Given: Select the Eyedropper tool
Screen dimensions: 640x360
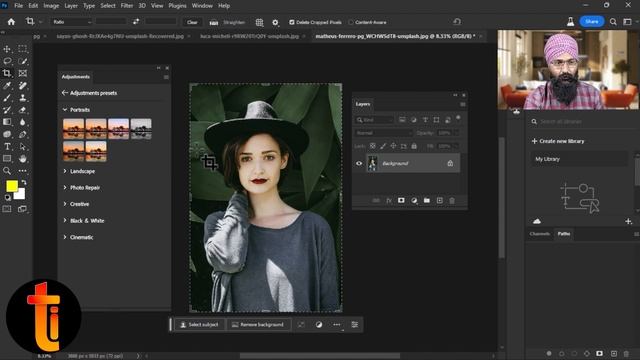Looking at the screenshot, I should (x=7, y=86).
